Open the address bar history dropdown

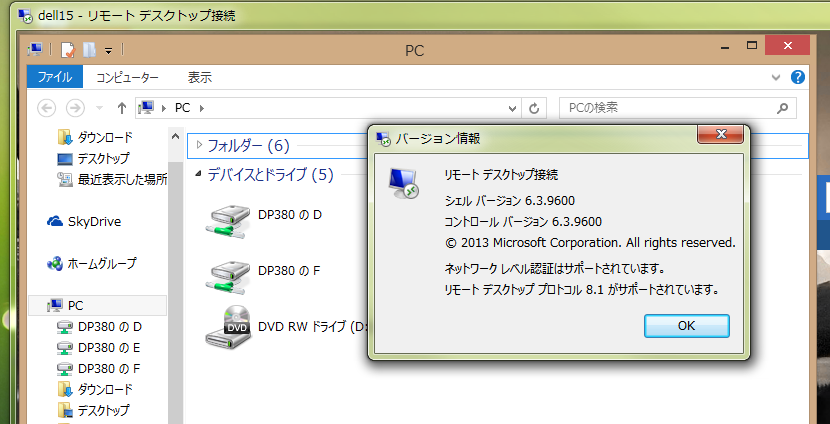point(512,109)
